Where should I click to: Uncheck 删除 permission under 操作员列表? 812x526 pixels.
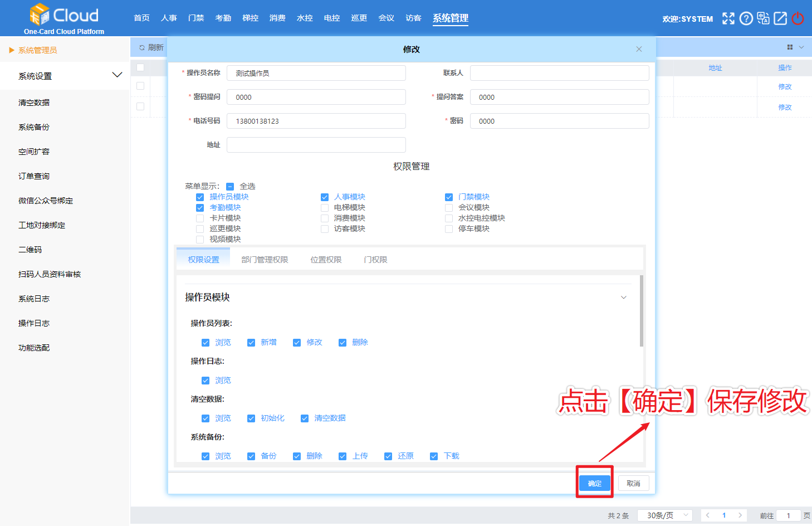tap(343, 342)
